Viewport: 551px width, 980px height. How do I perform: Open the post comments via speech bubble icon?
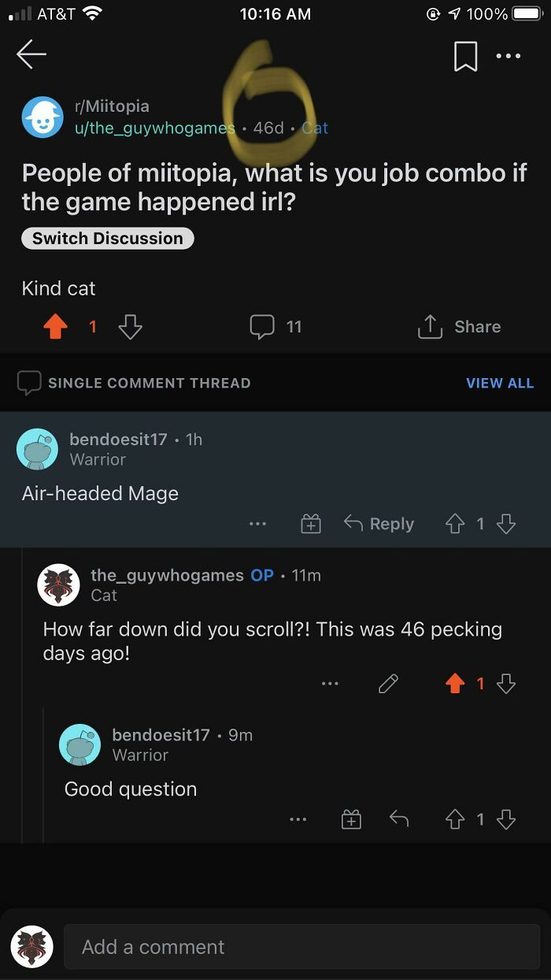coord(262,326)
